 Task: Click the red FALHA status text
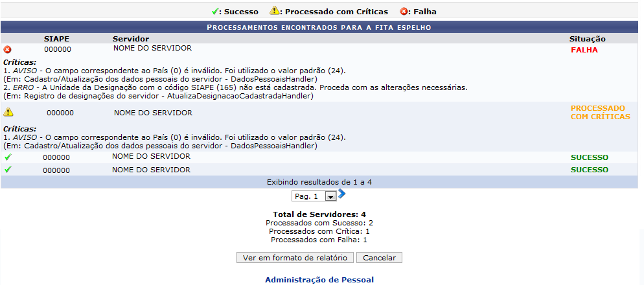(x=584, y=50)
